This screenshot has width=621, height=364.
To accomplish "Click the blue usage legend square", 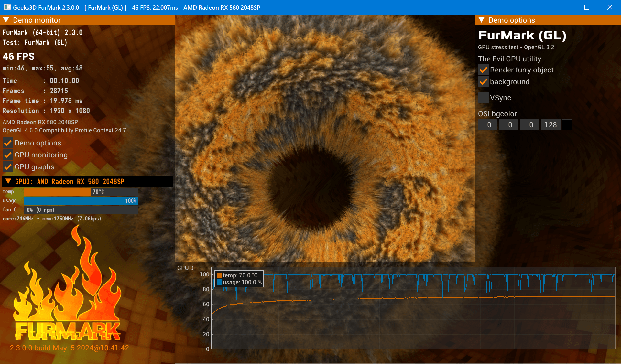I will click(x=219, y=282).
